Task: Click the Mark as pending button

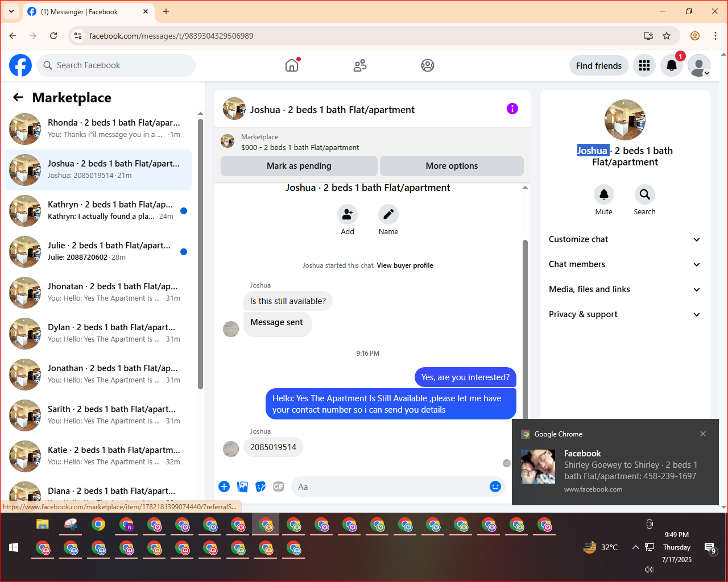Action: (x=299, y=166)
